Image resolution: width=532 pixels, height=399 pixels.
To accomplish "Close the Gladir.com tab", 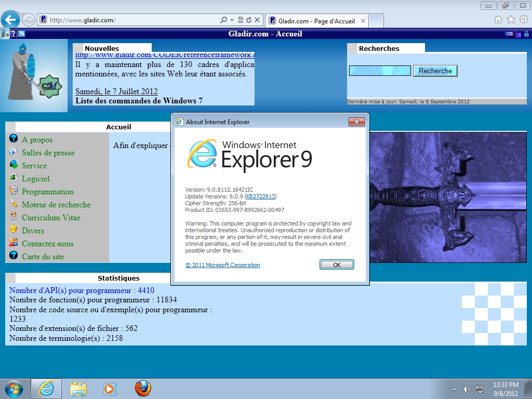I will tap(363, 21).
